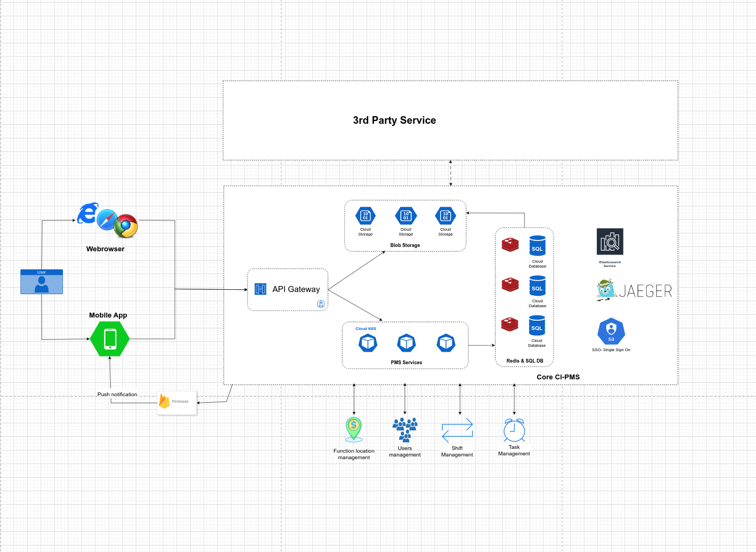This screenshot has height=552, width=756.
Task: Select the 'Function location management' caption
Action: point(354,454)
